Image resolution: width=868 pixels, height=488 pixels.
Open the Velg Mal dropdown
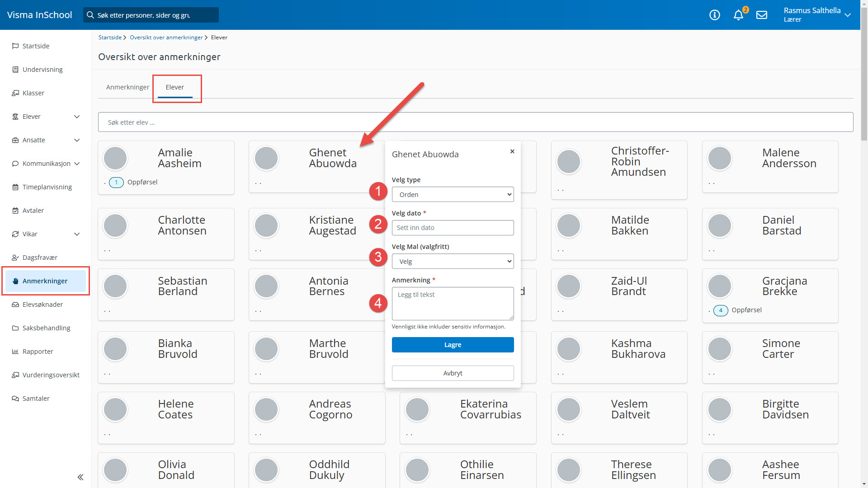coord(453,261)
